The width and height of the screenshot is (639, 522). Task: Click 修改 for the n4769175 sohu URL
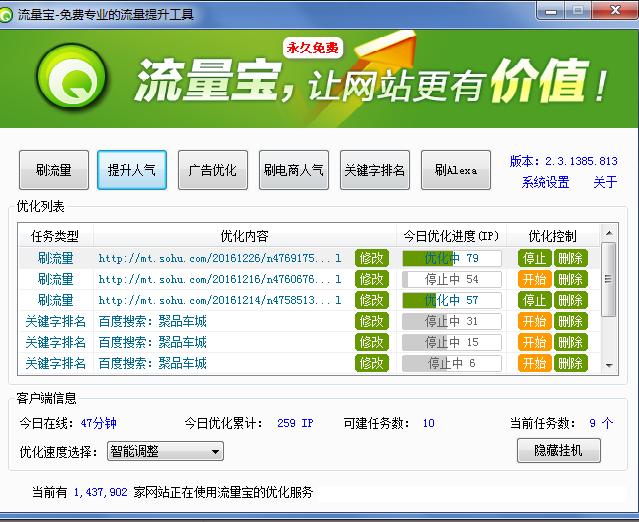[x=372, y=258]
